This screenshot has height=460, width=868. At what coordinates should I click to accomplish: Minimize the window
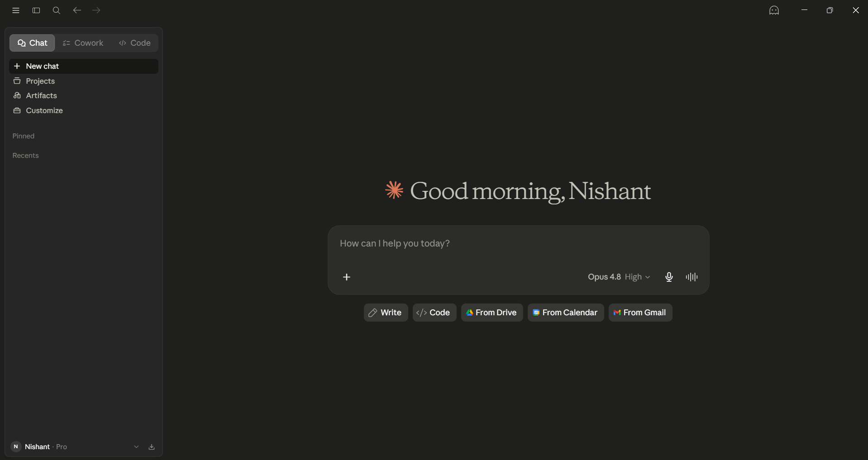pyautogui.click(x=804, y=10)
